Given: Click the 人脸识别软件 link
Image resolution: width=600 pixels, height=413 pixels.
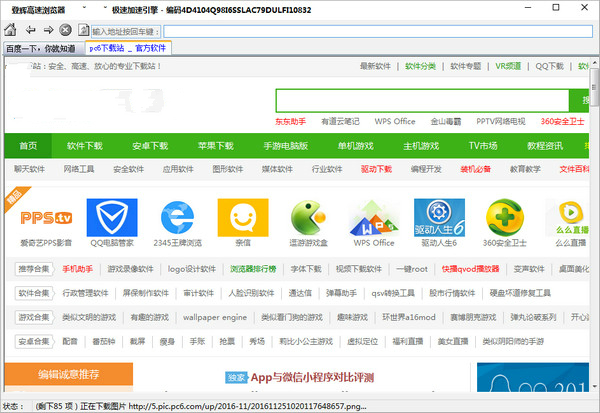Looking at the screenshot, I should (x=251, y=293).
